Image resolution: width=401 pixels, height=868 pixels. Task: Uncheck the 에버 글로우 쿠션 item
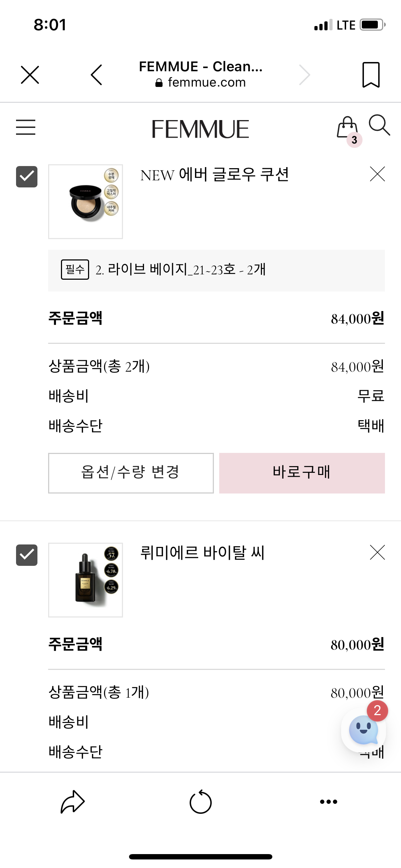pos(27,176)
